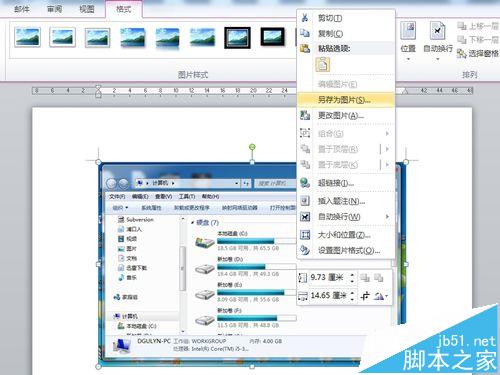Expand the 置于顶层(R) submenu arrow
The width and height of the screenshot is (500, 375).
387,149
